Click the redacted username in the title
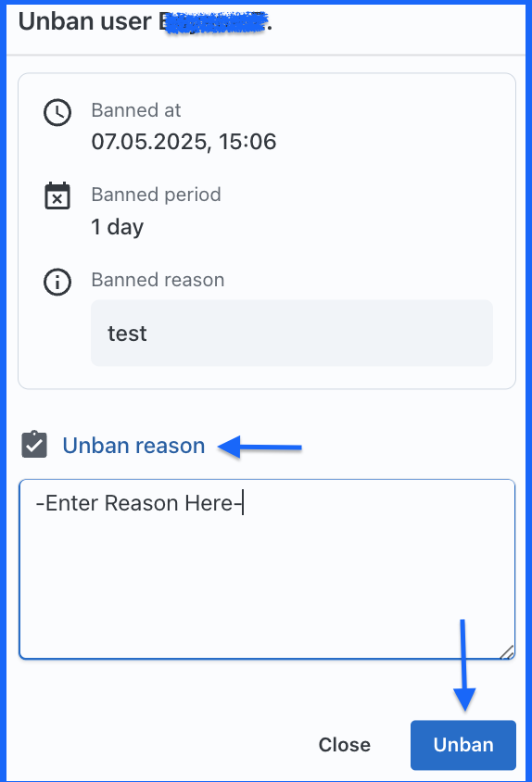The height and width of the screenshot is (782, 532). pyautogui.click(x=213, y=23)
